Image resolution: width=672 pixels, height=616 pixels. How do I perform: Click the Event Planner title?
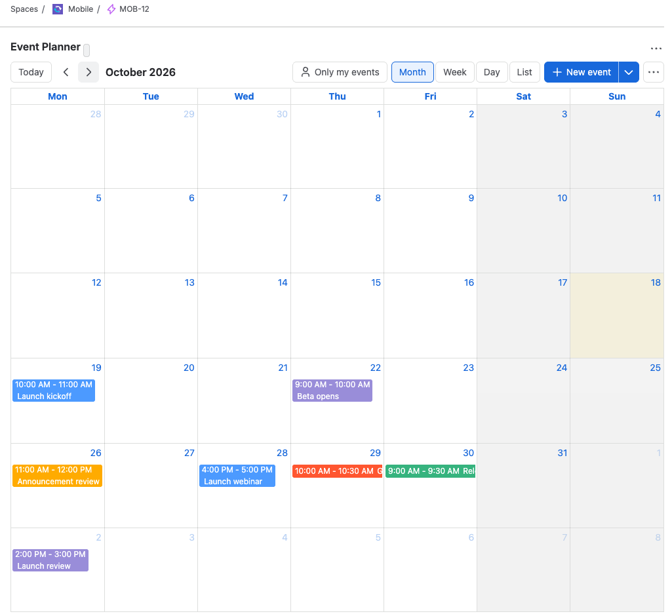[x=45, y=47]
